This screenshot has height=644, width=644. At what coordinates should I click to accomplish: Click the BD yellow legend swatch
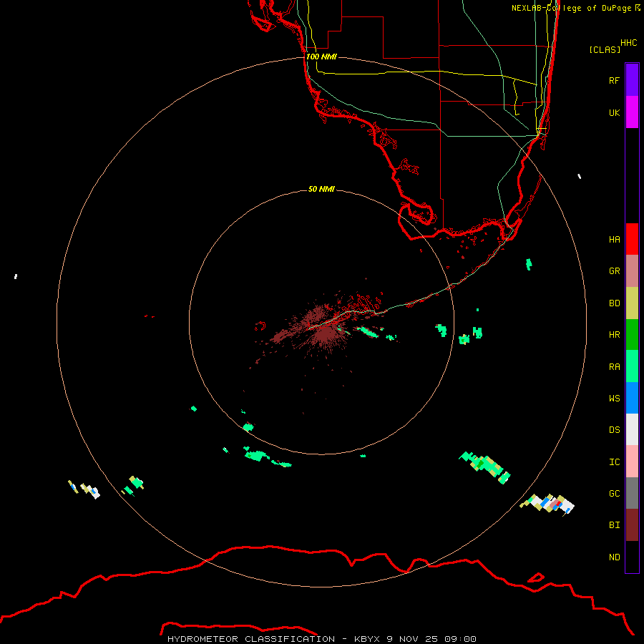coord(632,303)
